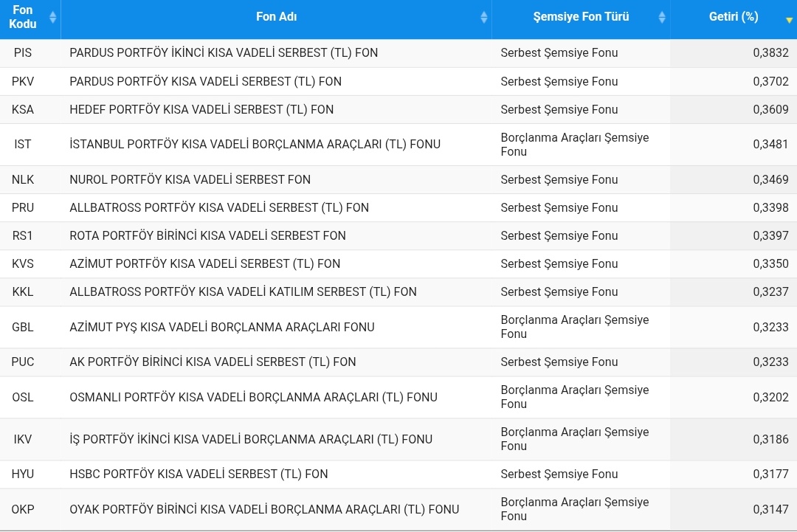Open OYAK PORTFÖY BİRİNCİ KISA VADELİ fund

pyautogui.click(x=264, y=509)
